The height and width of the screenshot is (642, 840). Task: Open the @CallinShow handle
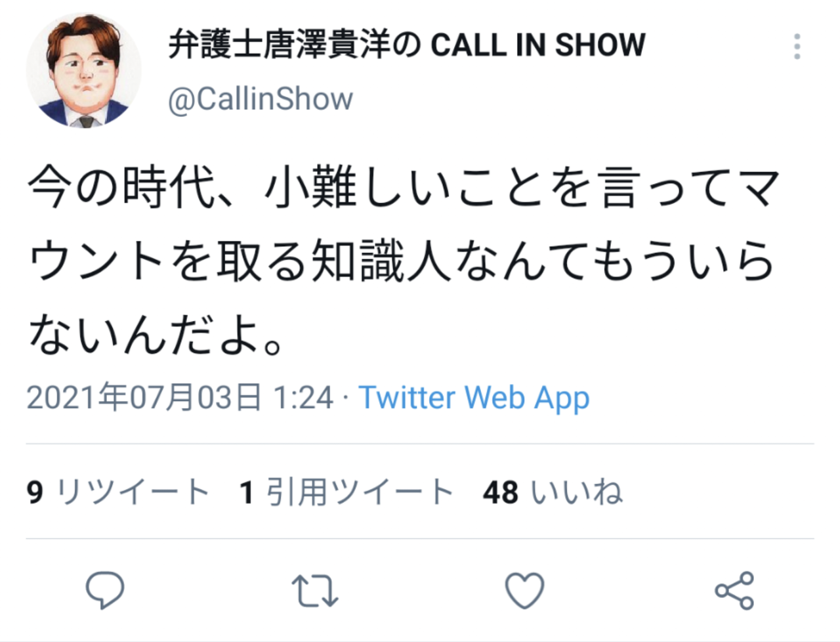(x=261, y=99)
